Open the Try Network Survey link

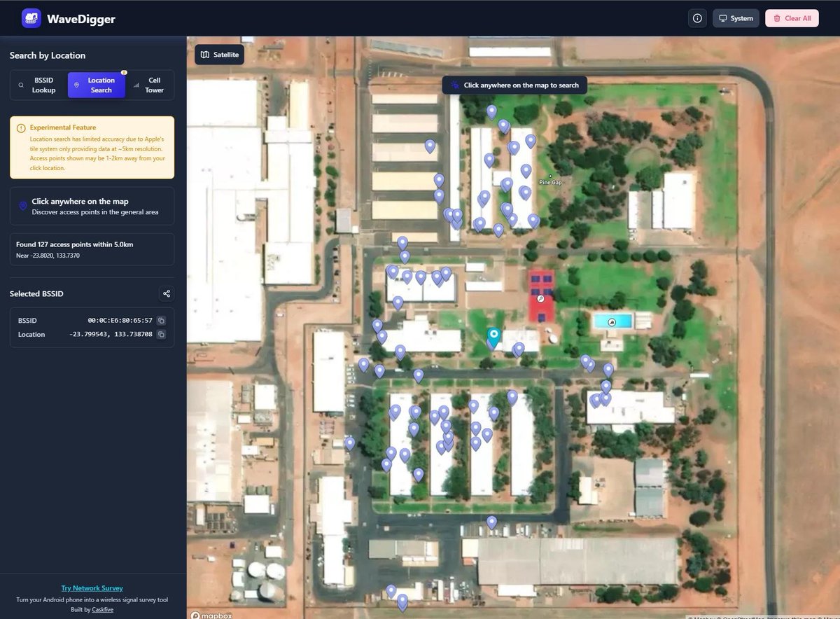pos(92,588)
